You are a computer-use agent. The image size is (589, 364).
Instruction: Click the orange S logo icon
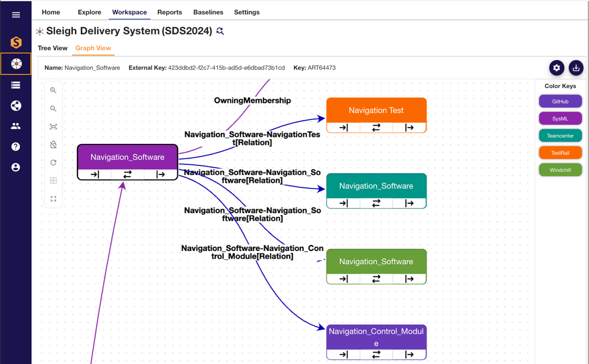pos(16,42)
